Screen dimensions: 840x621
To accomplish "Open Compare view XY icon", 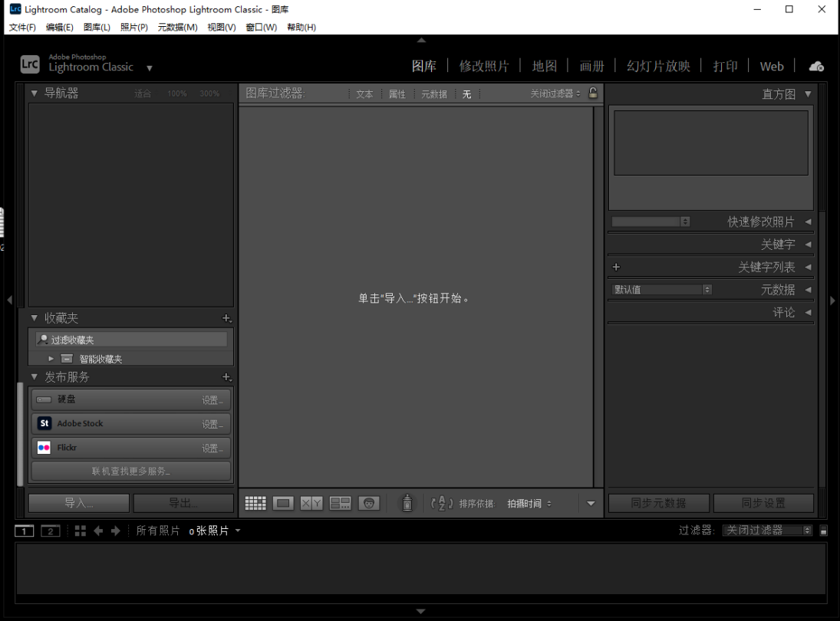I will [311, 503].
